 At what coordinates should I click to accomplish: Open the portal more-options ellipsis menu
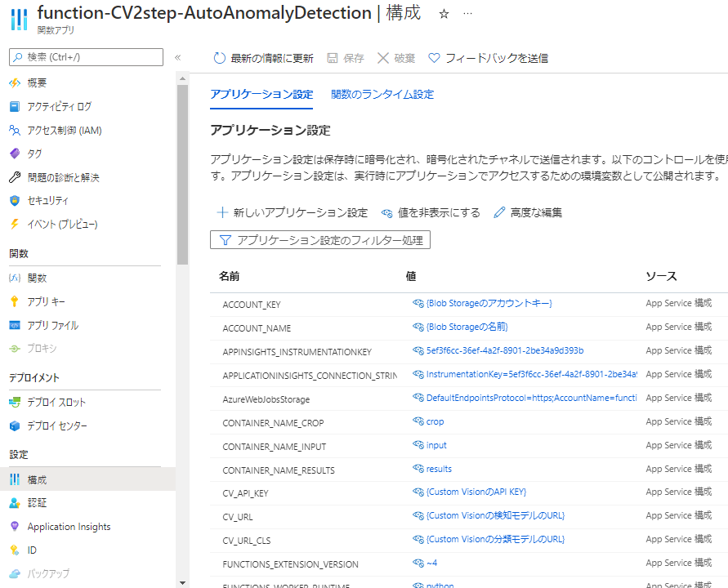[x=468, y=14]
